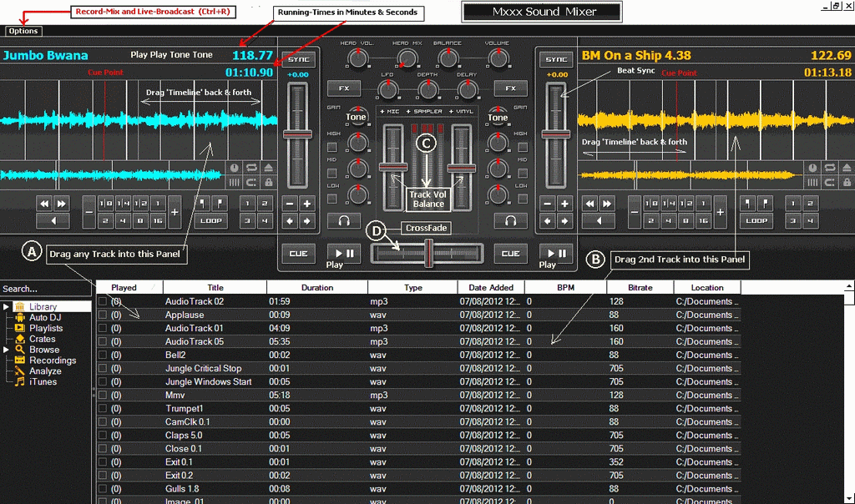The image size is (855, 504).
Task: Click left deck LOOP button
Action: 211,220
